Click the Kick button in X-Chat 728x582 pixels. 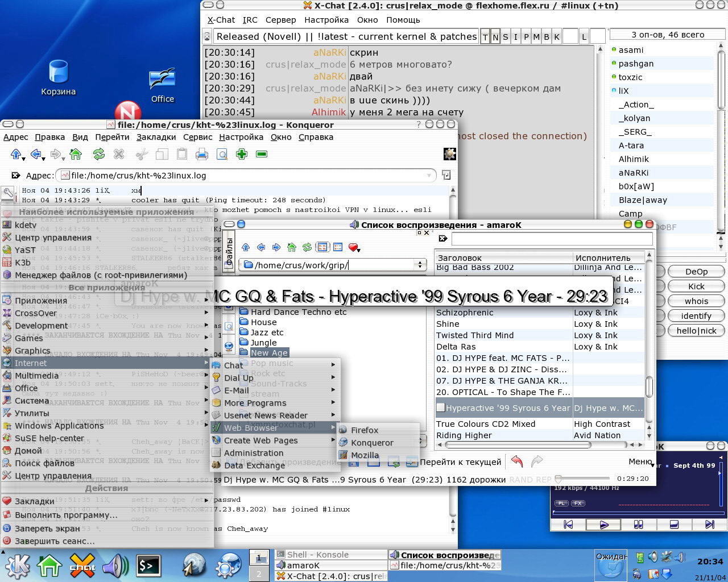(x=696, y=286)
